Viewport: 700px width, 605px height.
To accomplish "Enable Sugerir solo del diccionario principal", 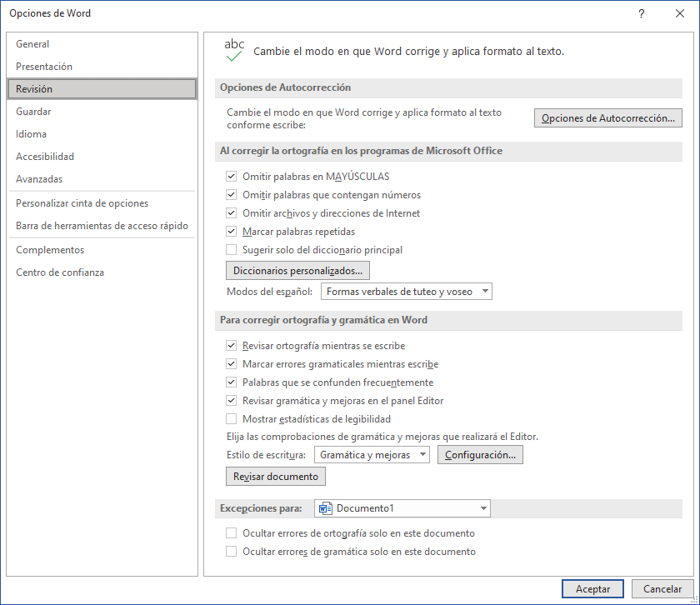I will coord(232,250).
